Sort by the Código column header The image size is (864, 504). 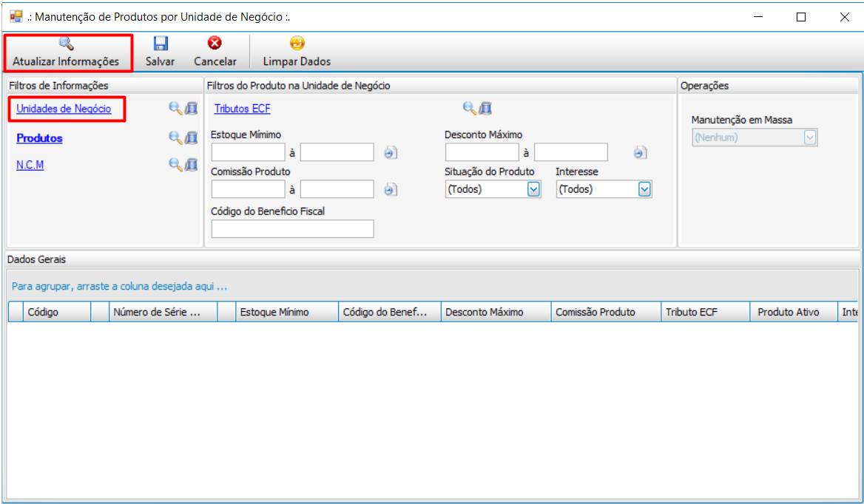point(57,312)
